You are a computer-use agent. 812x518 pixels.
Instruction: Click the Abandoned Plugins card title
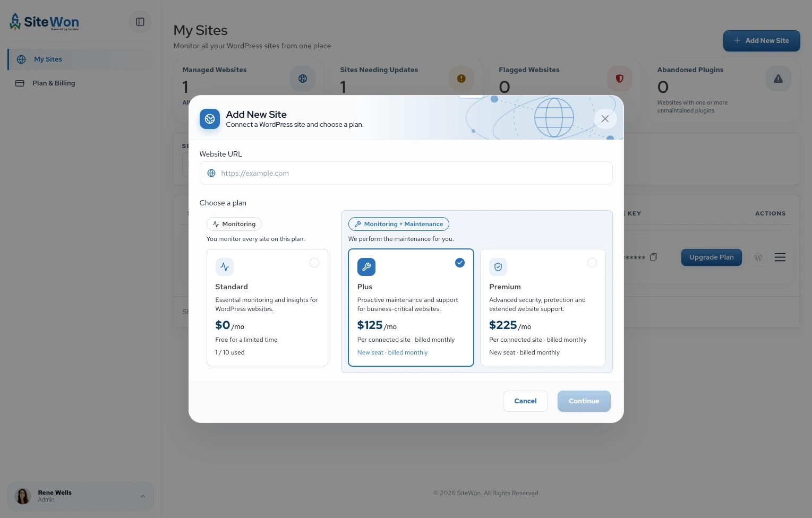(x=690, y=70)
